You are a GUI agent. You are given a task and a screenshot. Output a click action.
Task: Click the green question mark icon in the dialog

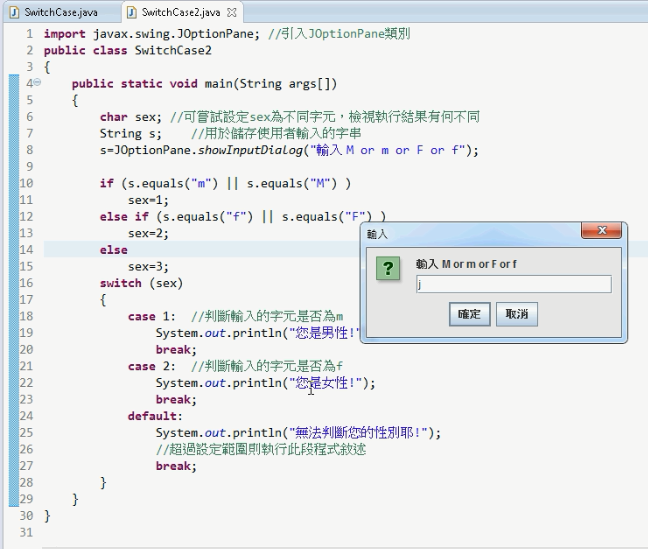[388, 268]
